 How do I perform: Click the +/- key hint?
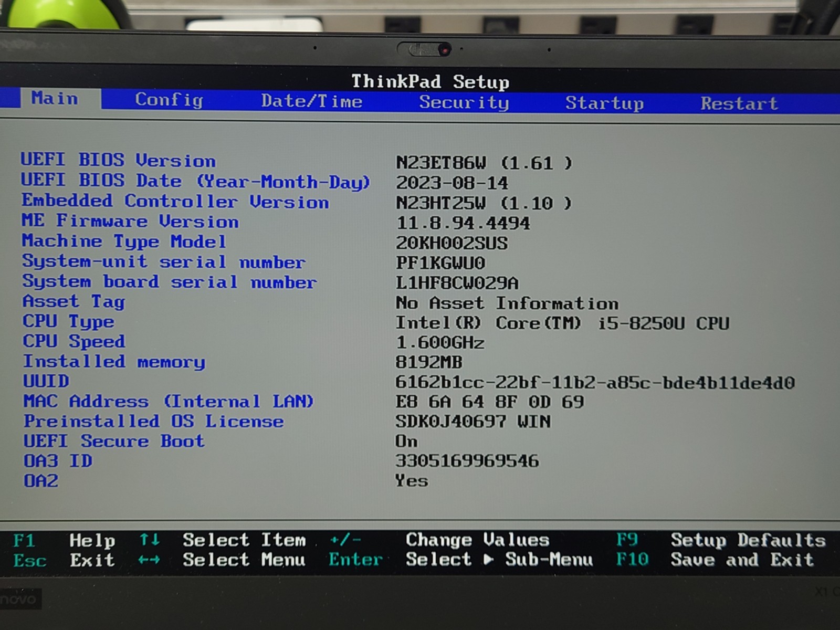[345, 540]
